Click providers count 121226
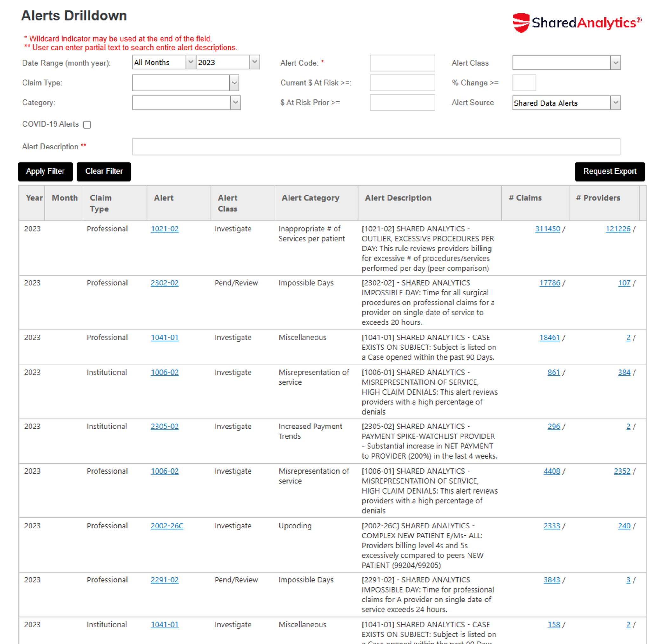Screen dimensions: 657x644 618,229
